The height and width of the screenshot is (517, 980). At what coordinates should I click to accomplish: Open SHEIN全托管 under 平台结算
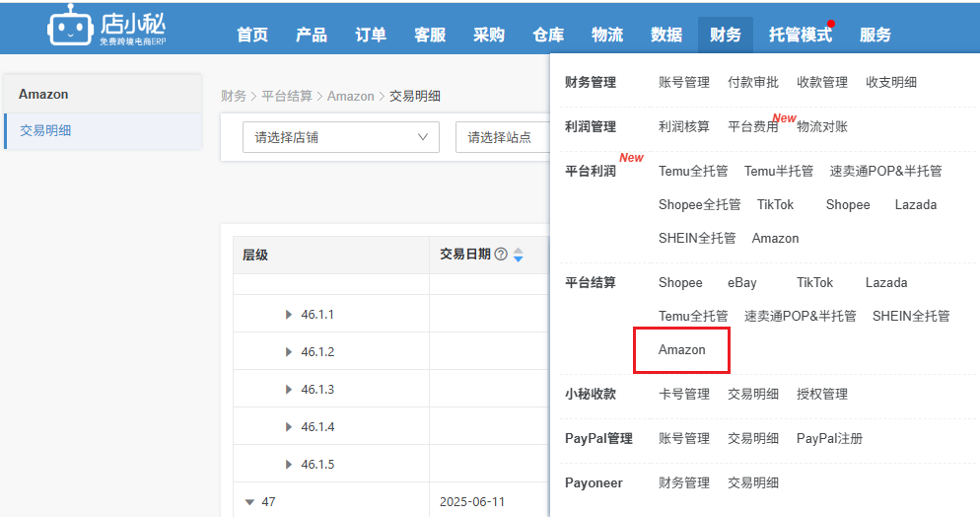pos(911,317)
